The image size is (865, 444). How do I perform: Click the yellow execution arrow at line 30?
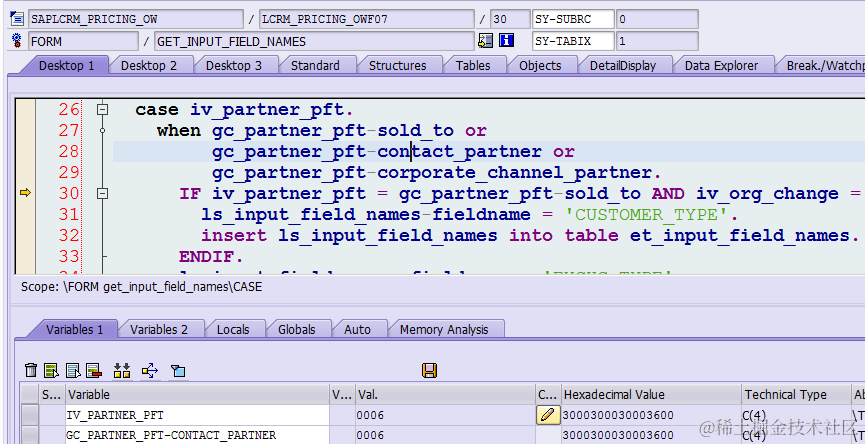25,192
